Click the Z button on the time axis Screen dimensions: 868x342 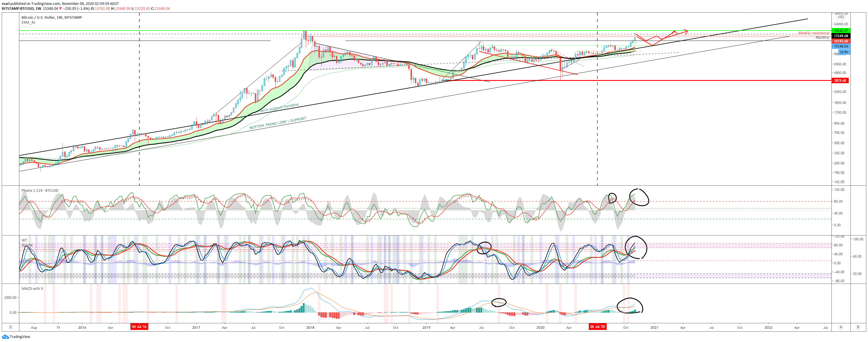[x=11, y=327]
